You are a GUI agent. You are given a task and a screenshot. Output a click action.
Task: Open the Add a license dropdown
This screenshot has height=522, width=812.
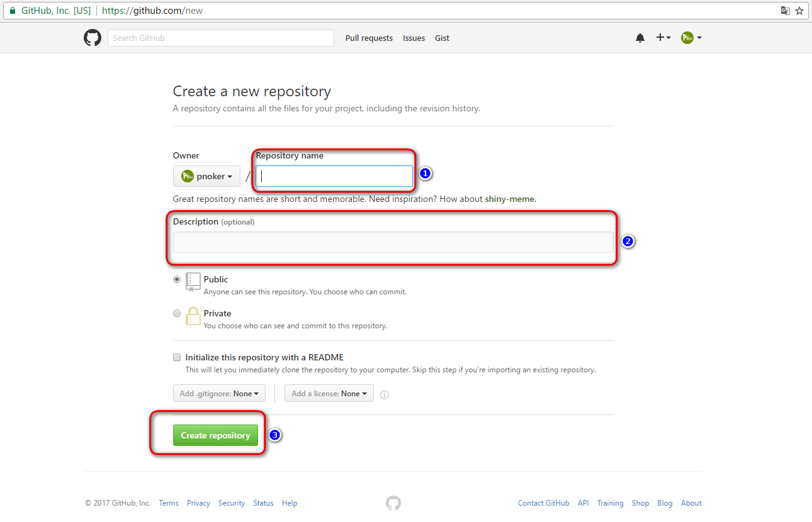[x=329, y=394]
